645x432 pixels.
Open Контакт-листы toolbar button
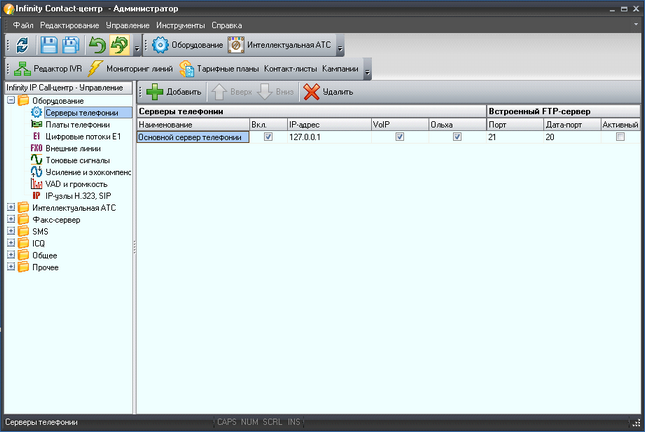click(x=290, y=69)
